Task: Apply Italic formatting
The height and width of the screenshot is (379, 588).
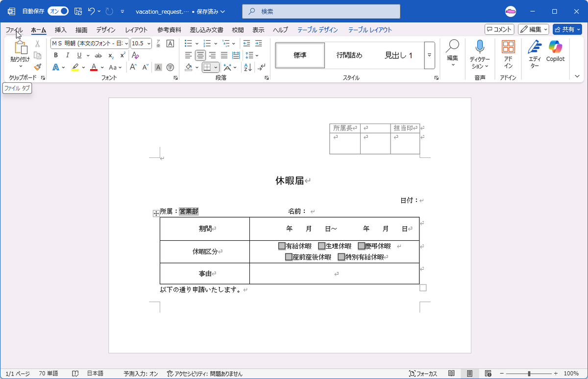Action: [68, 55]
